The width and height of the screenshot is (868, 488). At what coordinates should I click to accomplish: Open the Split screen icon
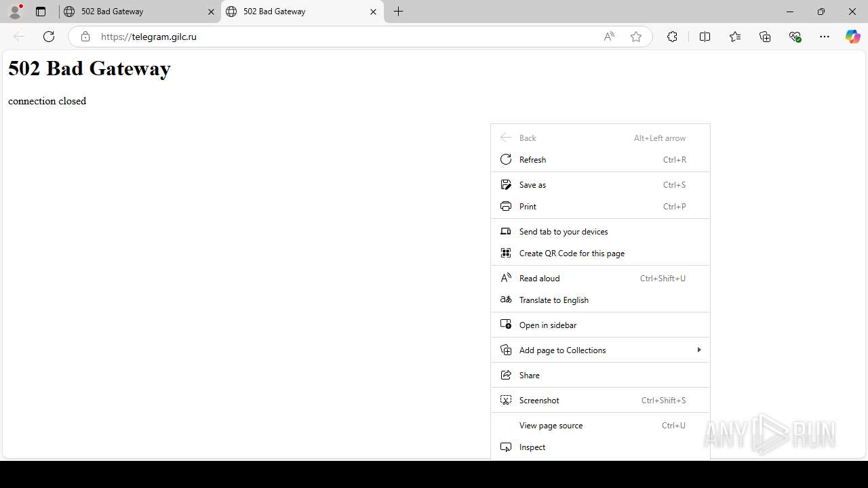tap(705, 37)
